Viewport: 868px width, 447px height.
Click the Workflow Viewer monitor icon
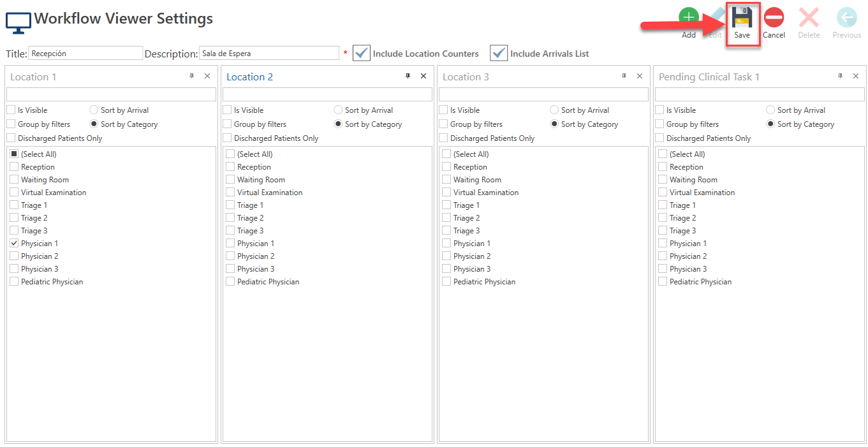tap(18, 23)
